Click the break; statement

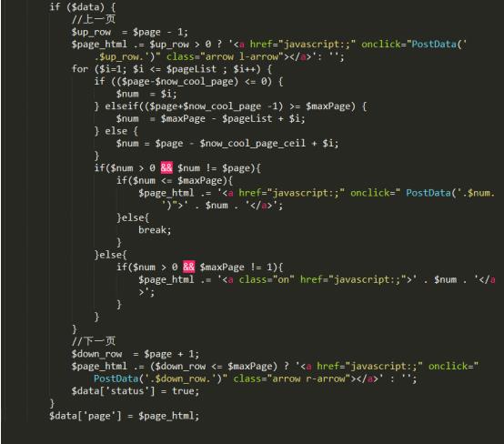(x=155, y=230)
